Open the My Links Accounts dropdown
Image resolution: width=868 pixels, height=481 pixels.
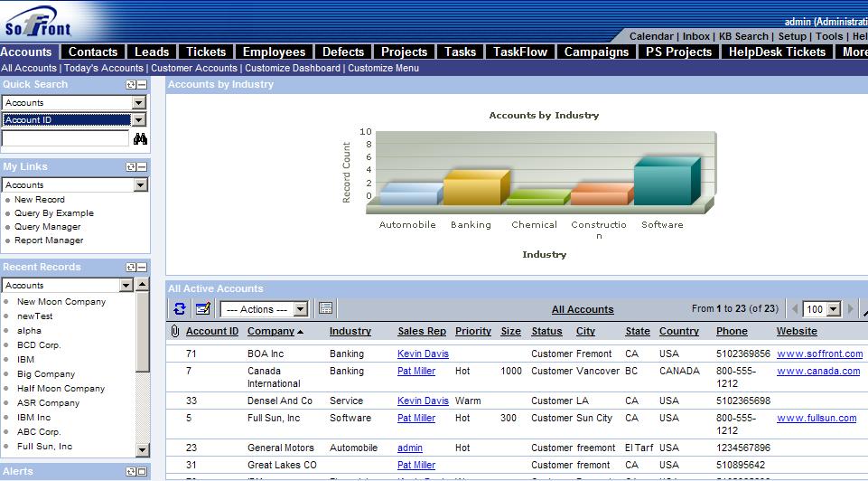(x=141, y=184)
